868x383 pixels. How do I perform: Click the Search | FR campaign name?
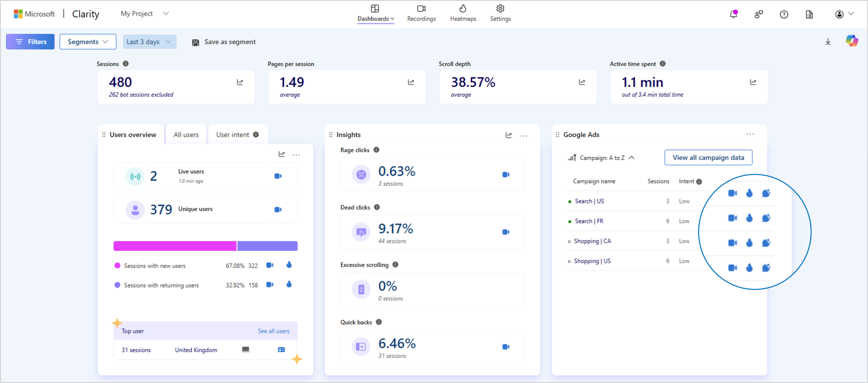[589, 221]
